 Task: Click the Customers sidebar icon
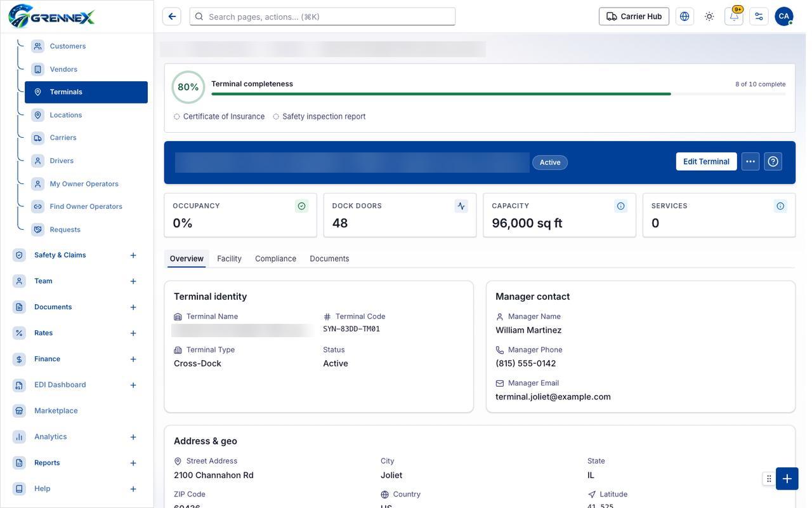pos(38,46)
